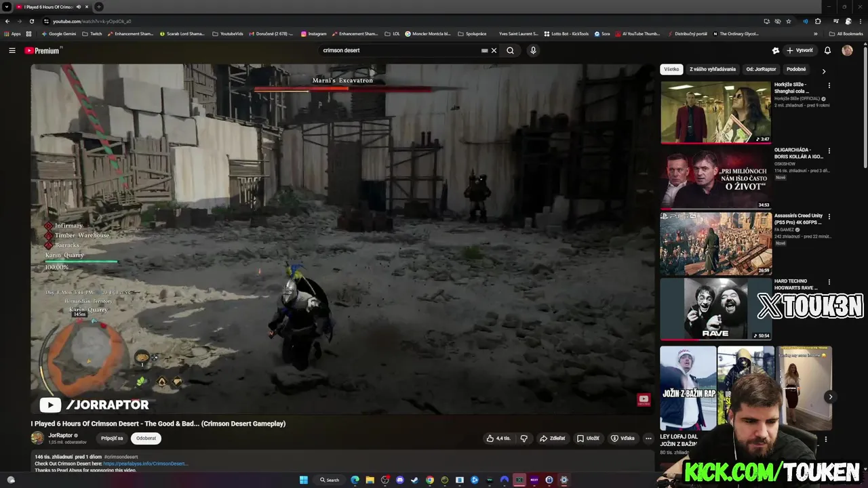Open the All Bookmarks folder
The image size is (868, 488).
846,33
